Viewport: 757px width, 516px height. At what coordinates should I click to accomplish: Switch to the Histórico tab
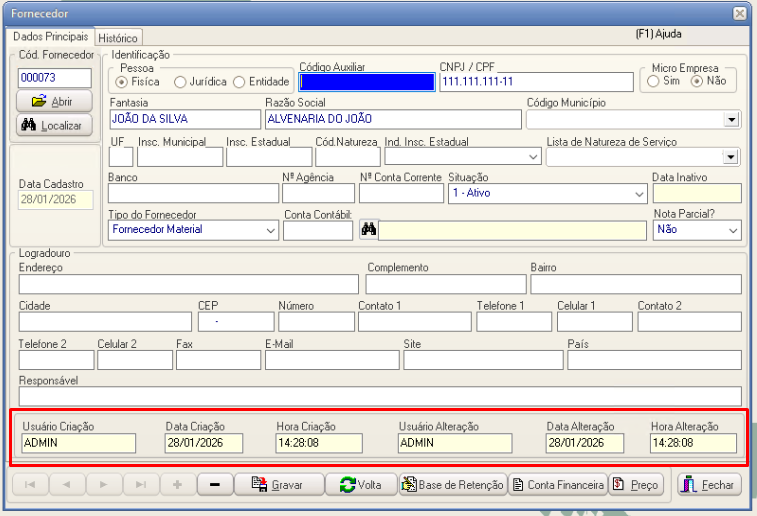click(118, 37)
